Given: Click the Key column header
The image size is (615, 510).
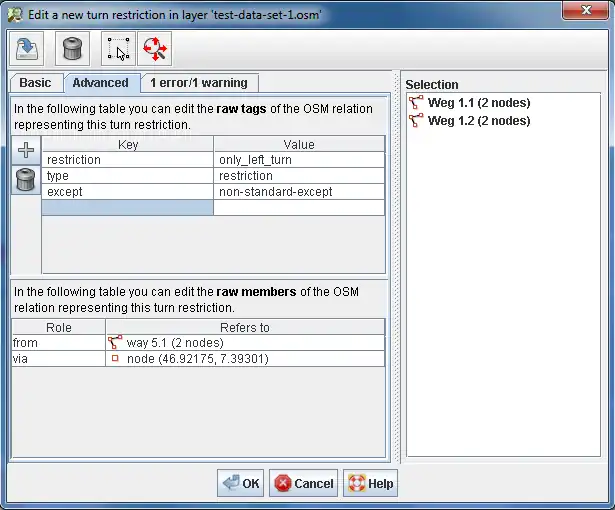Looking at the screenshot, I should 127,145.
